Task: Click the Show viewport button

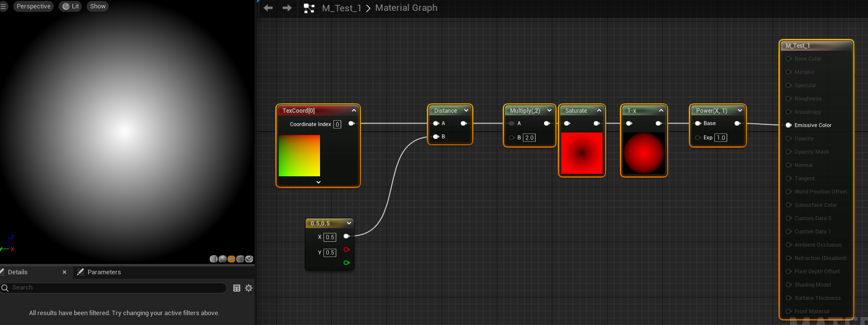Action: click(x=97, y=6)
